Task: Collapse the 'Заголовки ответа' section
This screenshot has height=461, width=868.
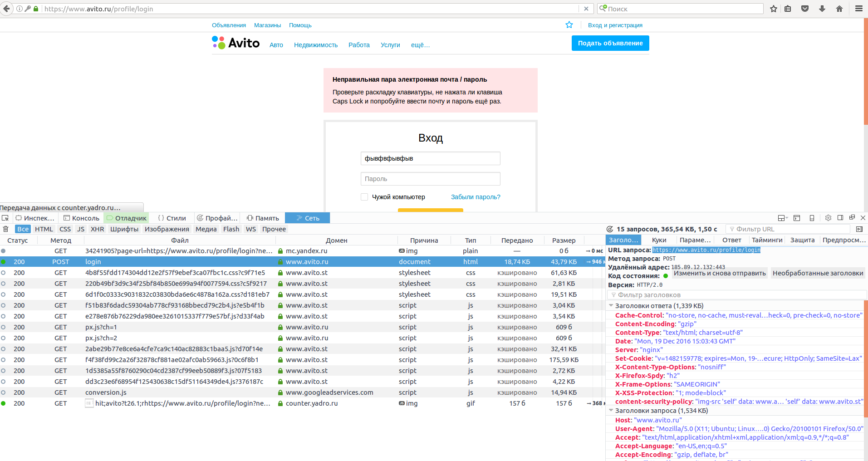Action: click(x=611, y=306)
